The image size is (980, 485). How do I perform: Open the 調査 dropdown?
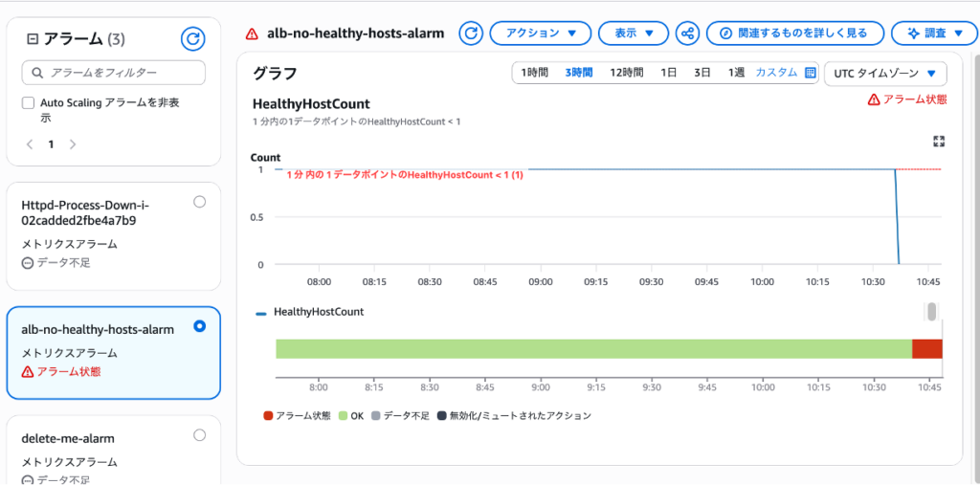coord(934,33)
